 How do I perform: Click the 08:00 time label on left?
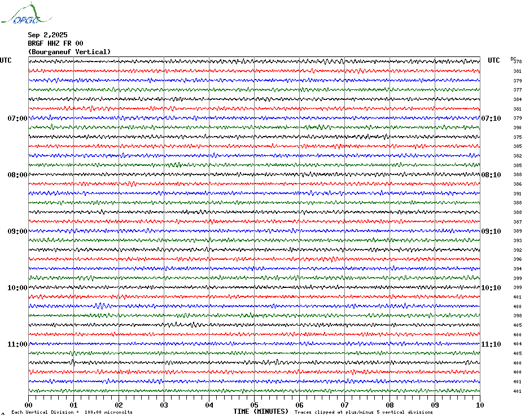click(17, 175)
